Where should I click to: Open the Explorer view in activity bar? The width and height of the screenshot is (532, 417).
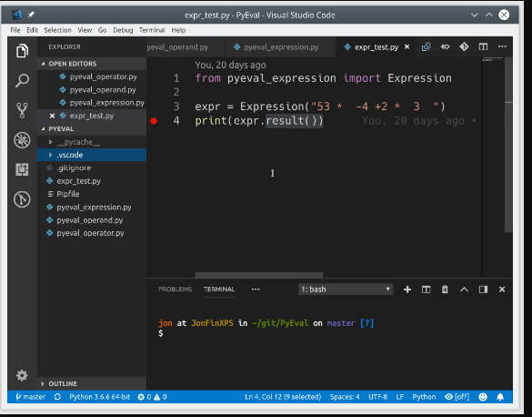[x=22, y=51]
